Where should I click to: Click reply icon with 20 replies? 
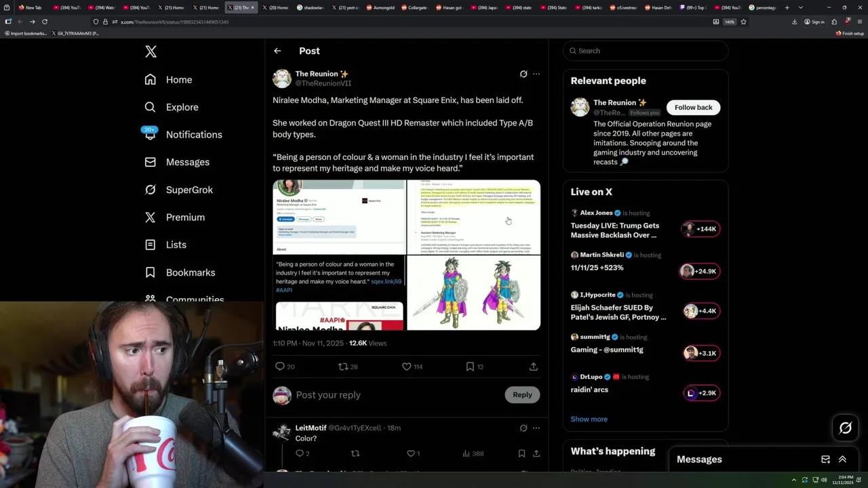click(x=280, y=366)
